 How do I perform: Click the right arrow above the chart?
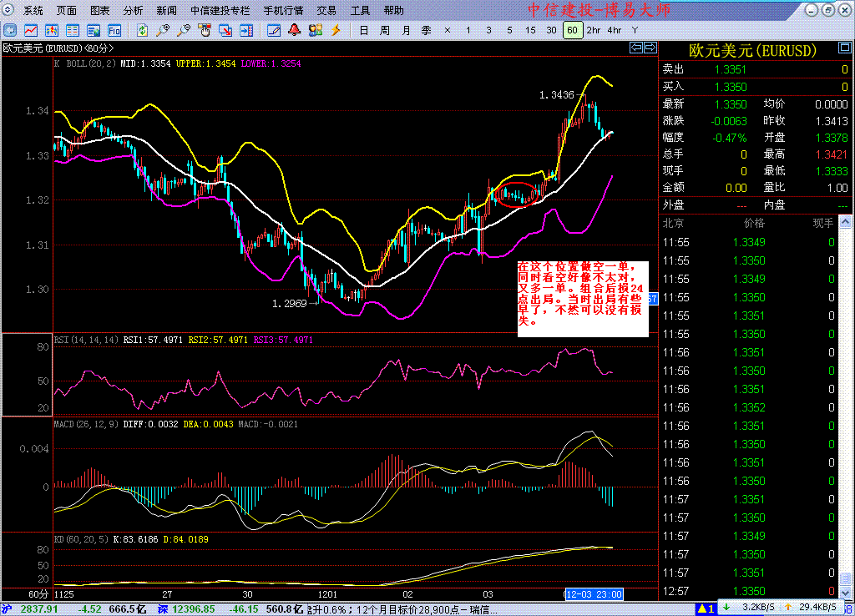coord(650,48)
